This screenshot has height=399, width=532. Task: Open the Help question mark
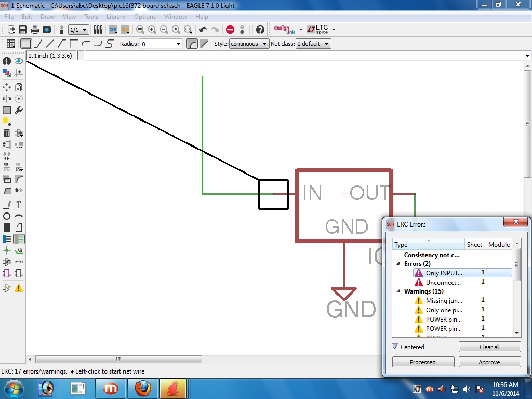pos(260,30)
